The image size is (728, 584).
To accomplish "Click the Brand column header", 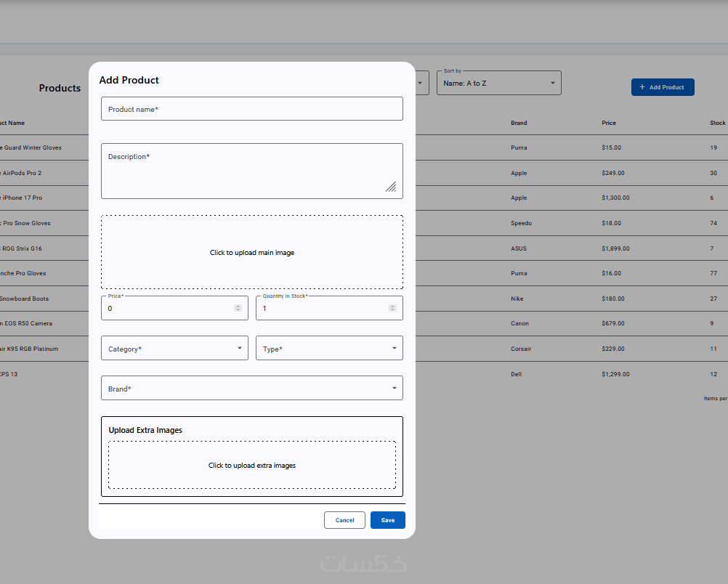I will 519,123.
